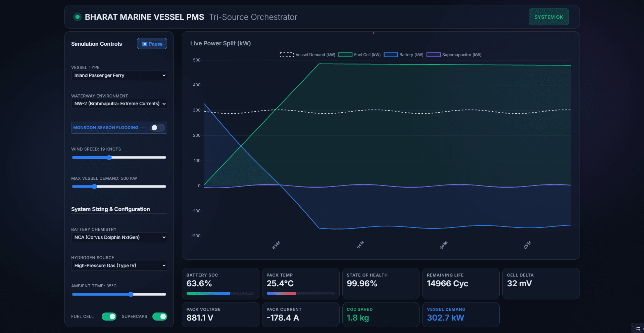644x333 pixels.
Task: Toggle Supercapacitor legend series
Action: click(454, 55)
